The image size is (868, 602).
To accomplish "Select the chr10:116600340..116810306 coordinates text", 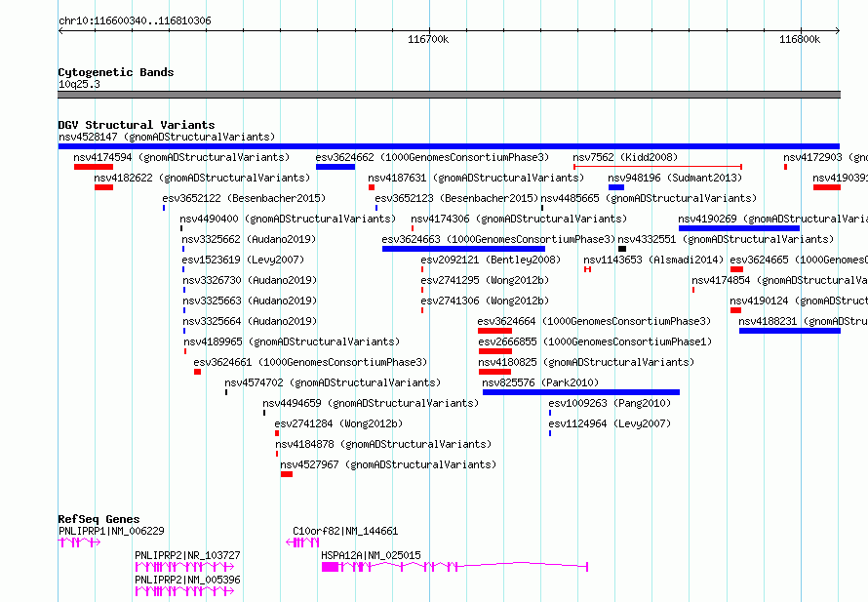I will coord(135,21).
